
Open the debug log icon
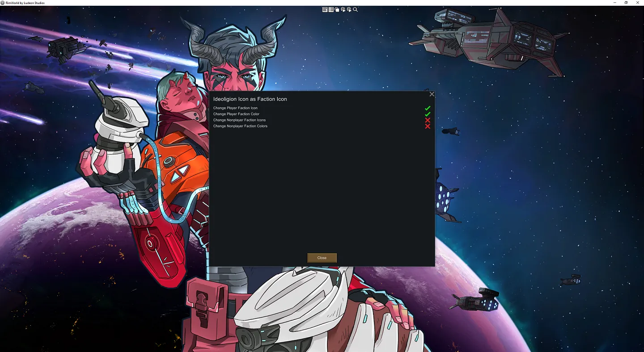325,9
